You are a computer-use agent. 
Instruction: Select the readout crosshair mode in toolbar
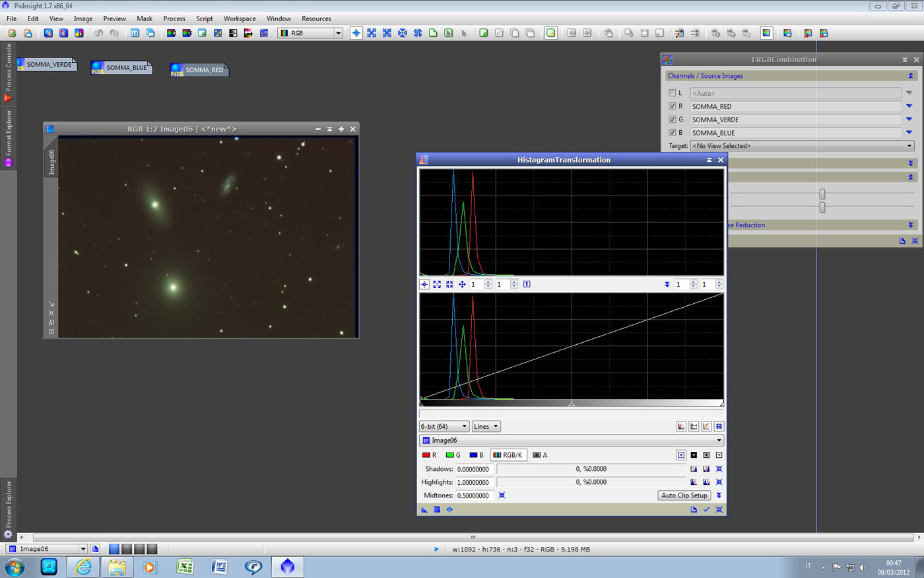click(356, 33)
